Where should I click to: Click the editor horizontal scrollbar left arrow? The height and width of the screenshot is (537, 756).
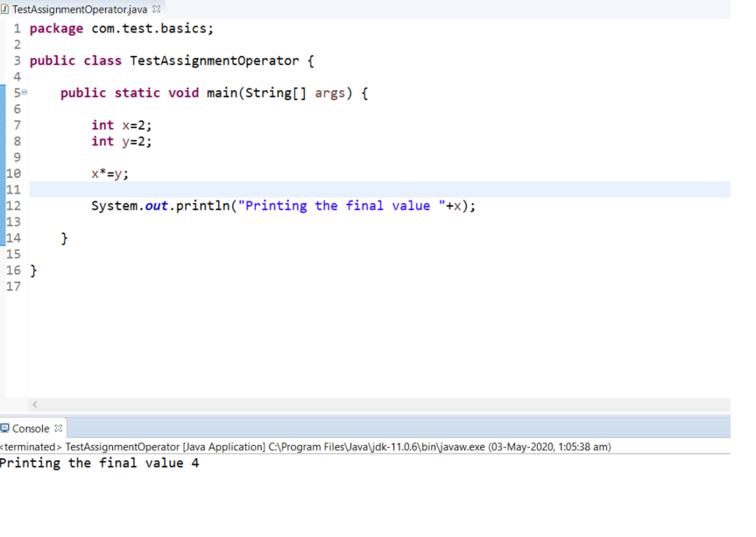(x=35, y=405)
